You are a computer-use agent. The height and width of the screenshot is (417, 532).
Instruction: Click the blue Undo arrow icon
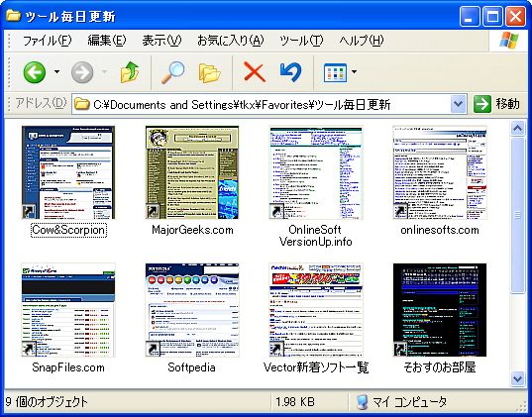tap(291, 72)
